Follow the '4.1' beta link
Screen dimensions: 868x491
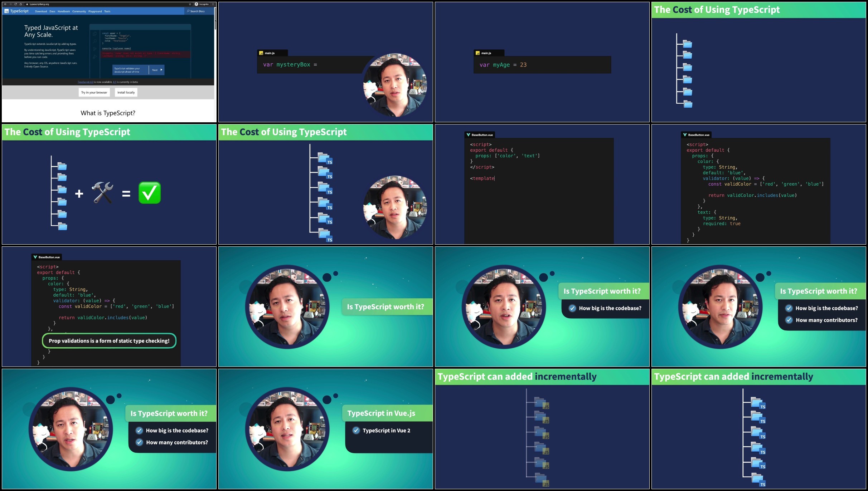point(115,82)
